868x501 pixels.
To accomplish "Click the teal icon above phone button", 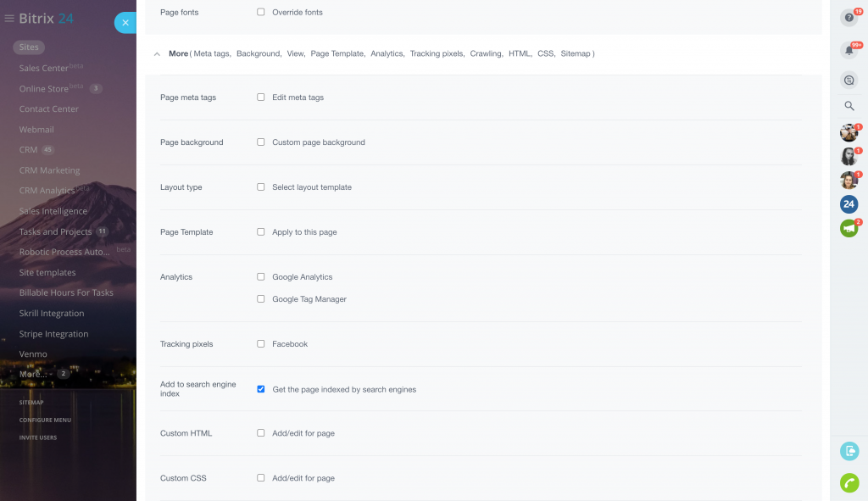I will 849,451.
